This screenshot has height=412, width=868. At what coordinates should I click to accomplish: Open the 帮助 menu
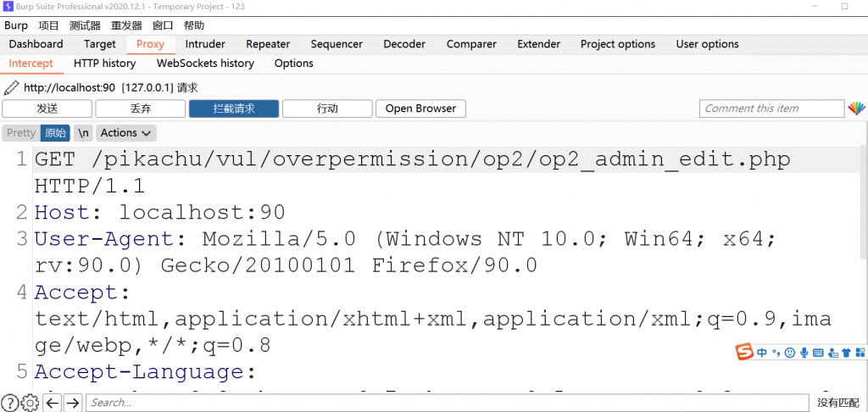click(x=194, y=25)
